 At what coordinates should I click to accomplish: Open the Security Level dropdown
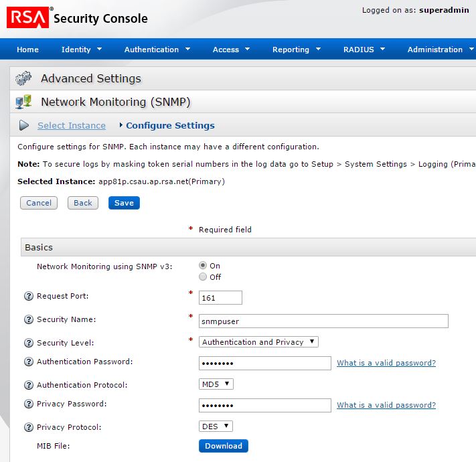pos(258,342)
